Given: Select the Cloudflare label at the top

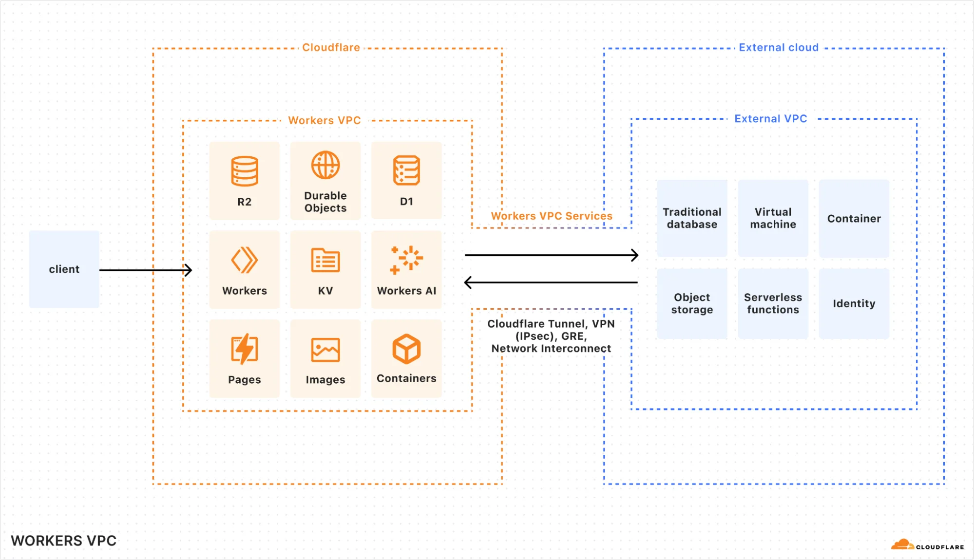Looking at the screenshot, I should pyautogui.click(x=331, y=47).
